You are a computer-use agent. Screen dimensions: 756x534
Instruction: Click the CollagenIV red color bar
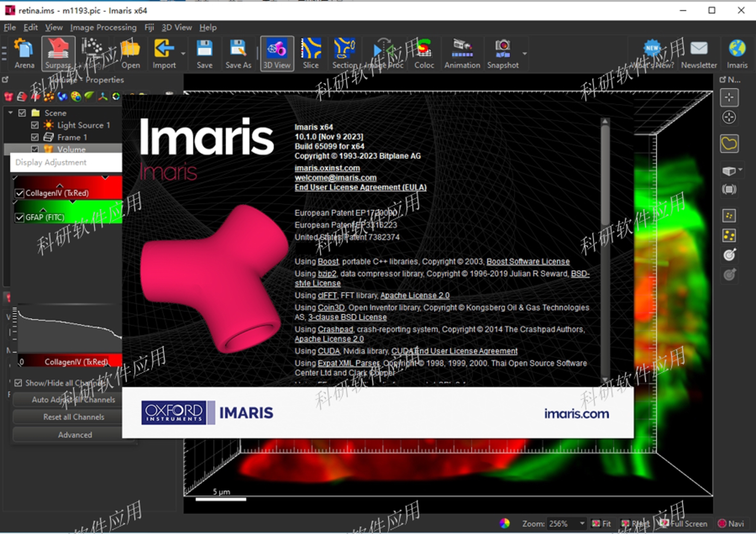tap(68, 187)
